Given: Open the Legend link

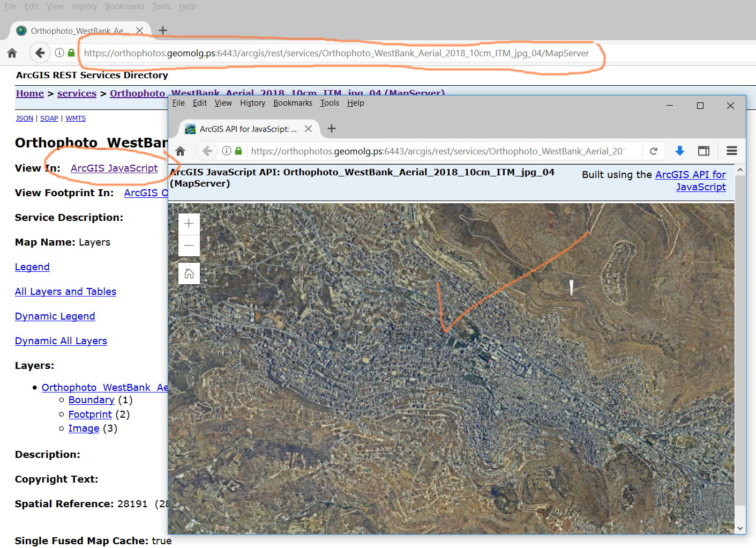Looking at the screenshot, I should (32, 267).
